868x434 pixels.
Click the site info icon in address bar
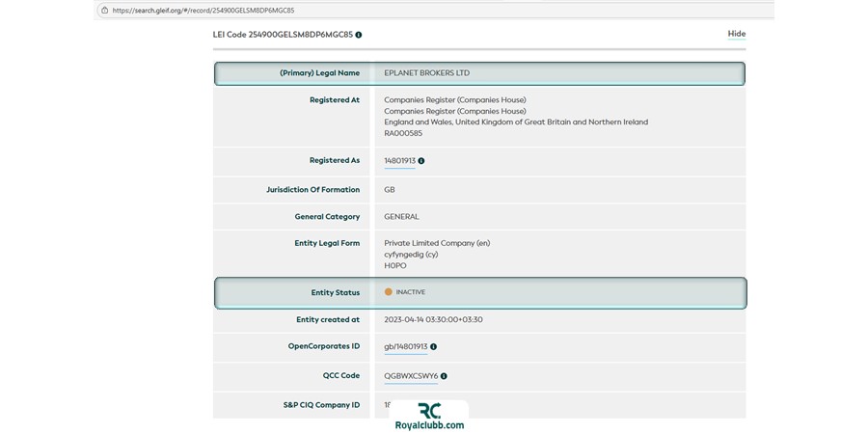click(103, 11)
